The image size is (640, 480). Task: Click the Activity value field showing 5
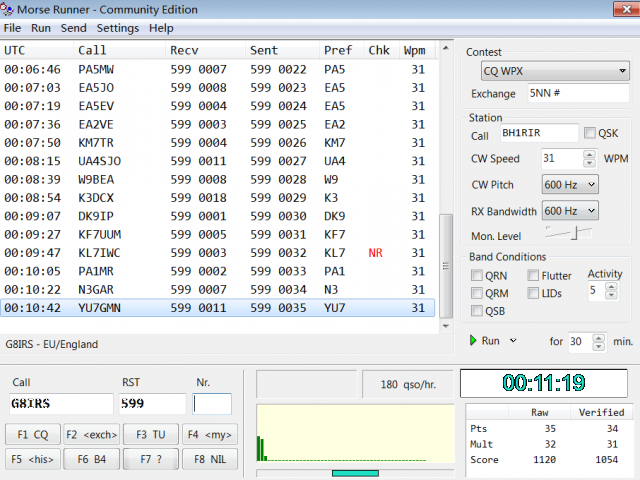(597, 291)
